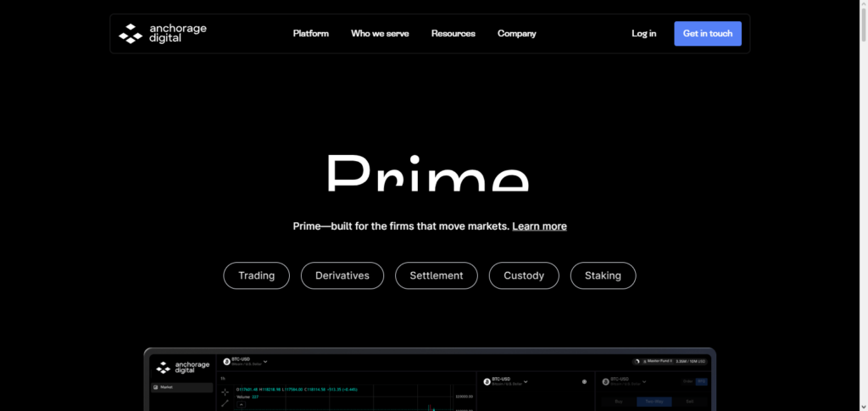Open the Platform menu
Viewport: 868px width, 411px height.
(x=310, y=34)
